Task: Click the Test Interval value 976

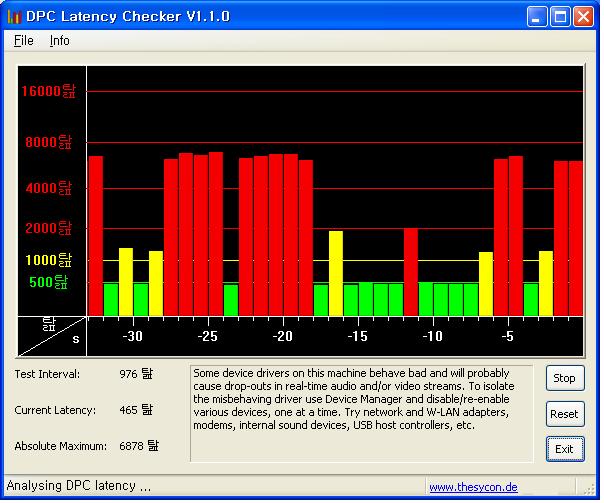Action: (x=136, y=374)
